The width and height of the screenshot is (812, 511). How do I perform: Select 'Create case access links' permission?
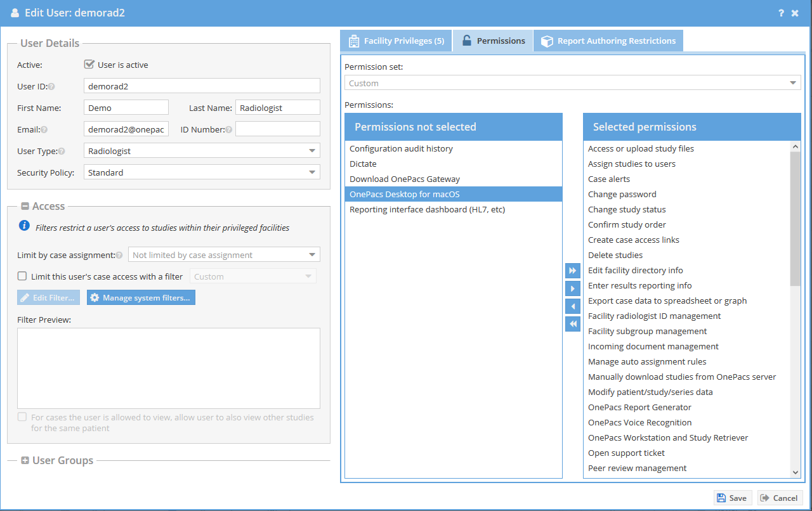click(x=687, y=240)
